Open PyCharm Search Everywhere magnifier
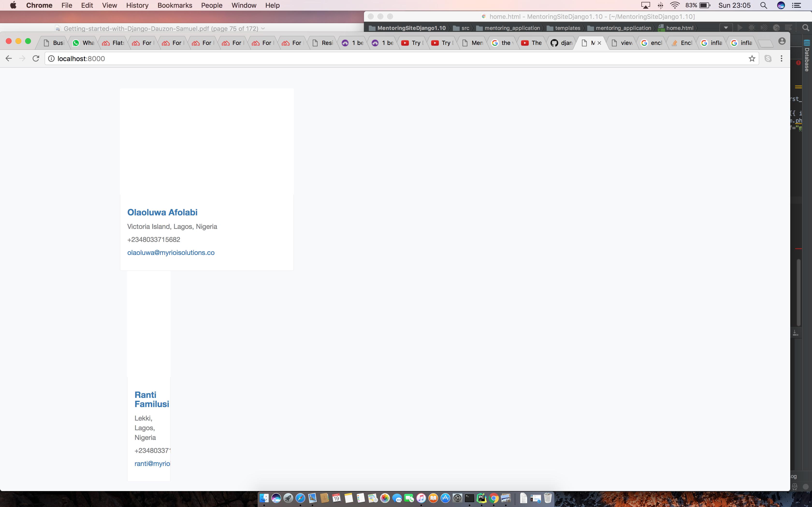This screenshot has height=507, width=812. coord(806,28)
